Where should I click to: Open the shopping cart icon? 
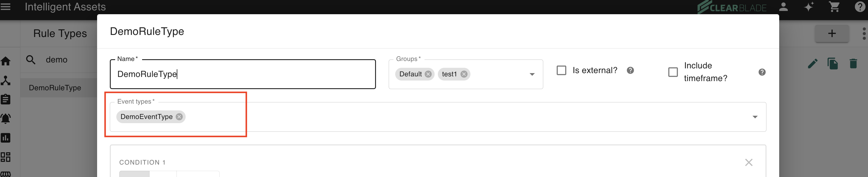point(834,7)
